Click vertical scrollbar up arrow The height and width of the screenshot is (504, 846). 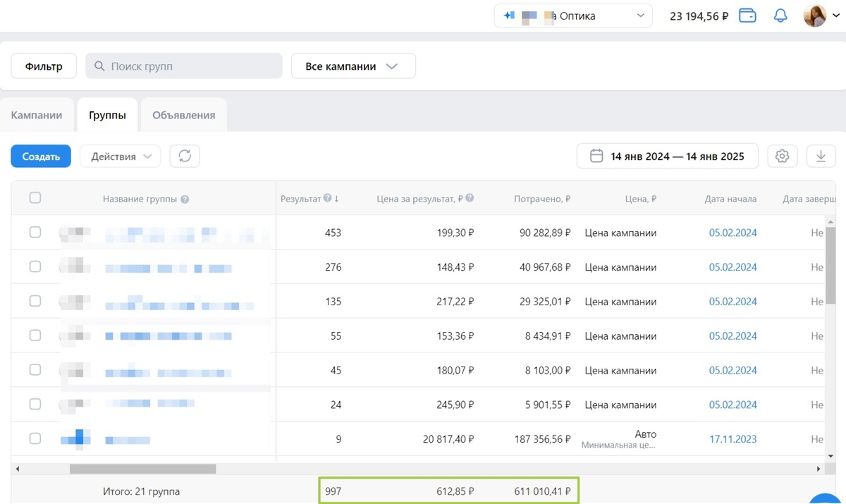click(830, 222)
